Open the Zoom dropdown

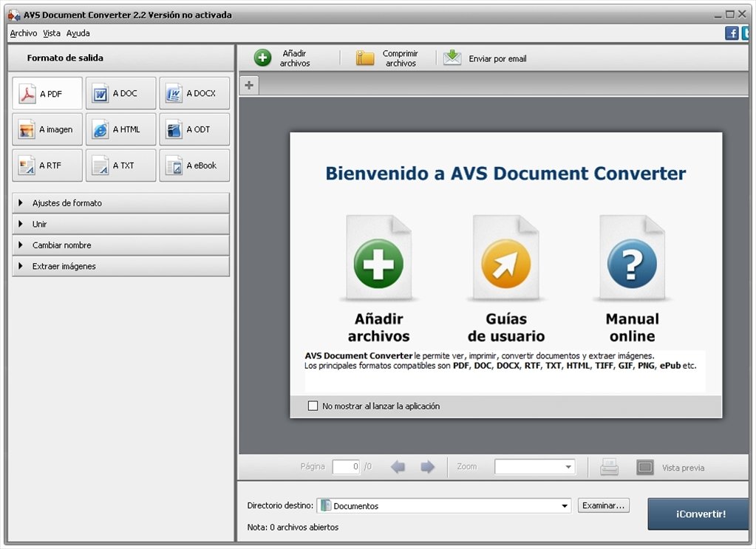535,466
